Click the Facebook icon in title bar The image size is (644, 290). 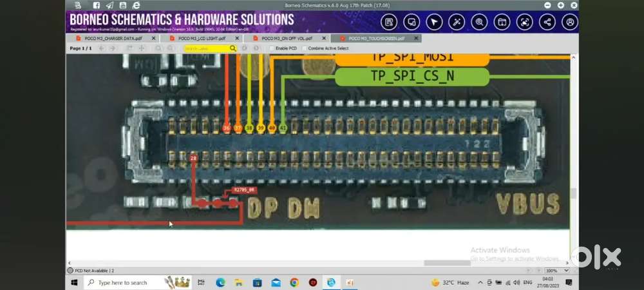(96, 5)
